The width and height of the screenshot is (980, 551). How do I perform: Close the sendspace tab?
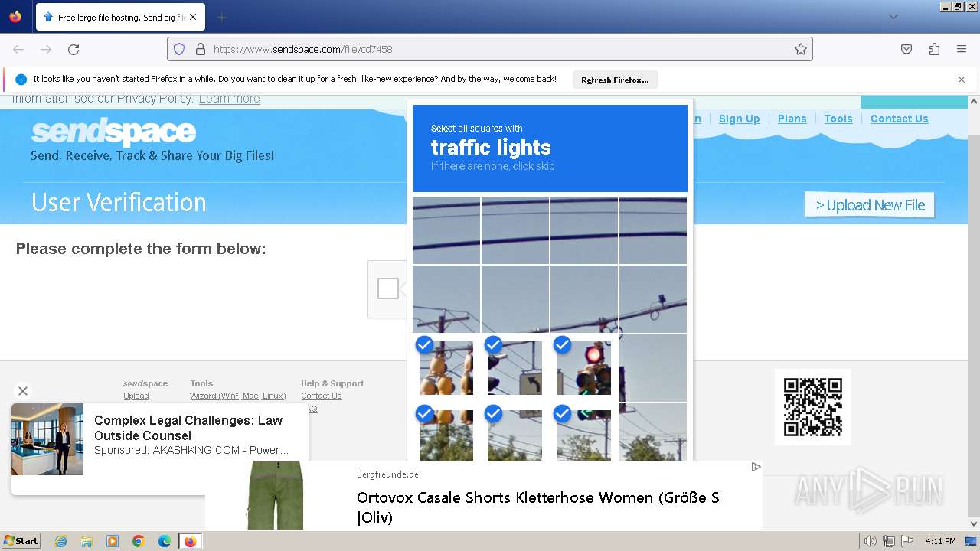coord(193,17)
